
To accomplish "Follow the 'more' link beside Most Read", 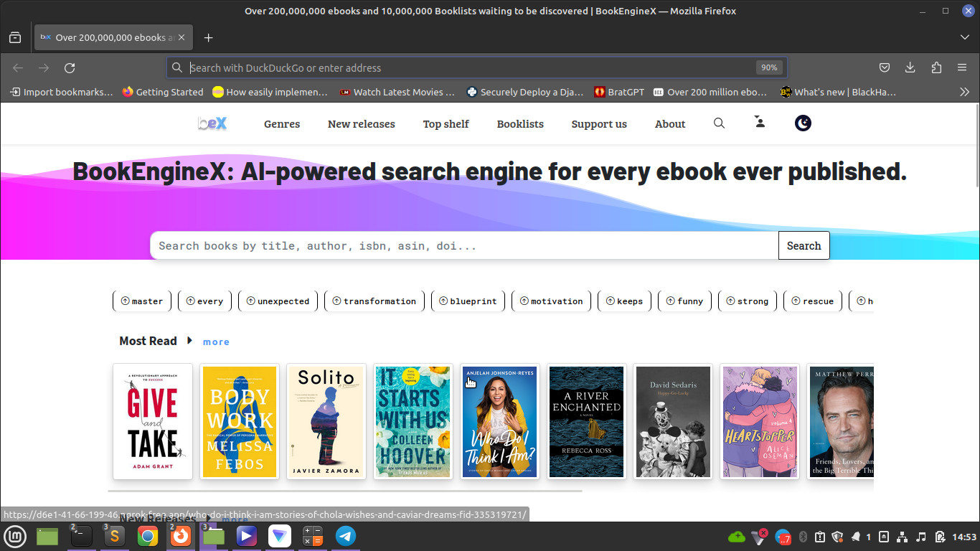I will click(x=216, y=342).
